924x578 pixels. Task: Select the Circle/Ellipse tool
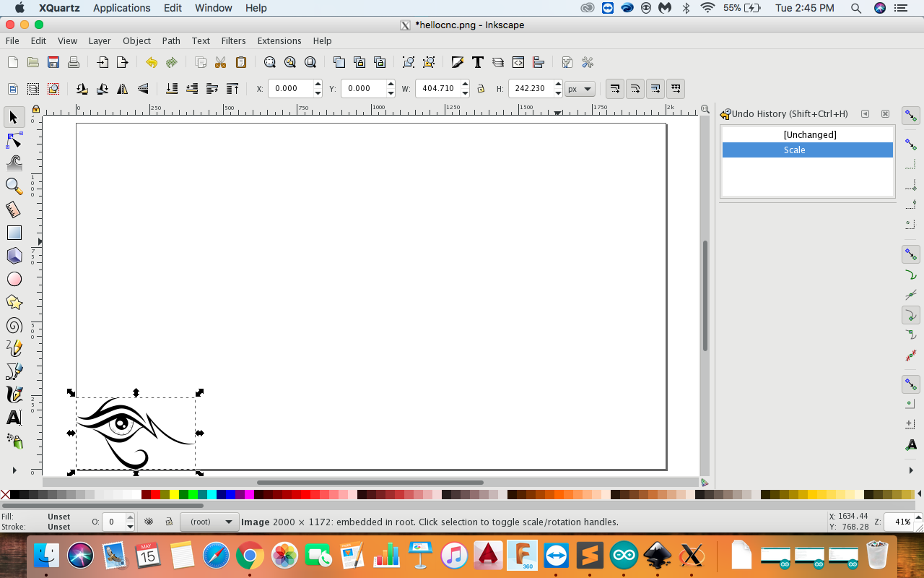click(14, 279)
